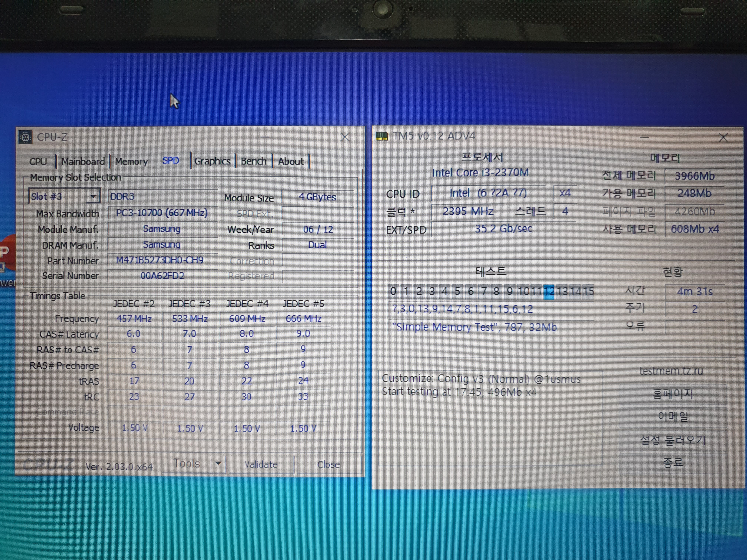
Task: Click the page file "4260Mb" value
Action: pyautogui.click(x=694, y=212)
